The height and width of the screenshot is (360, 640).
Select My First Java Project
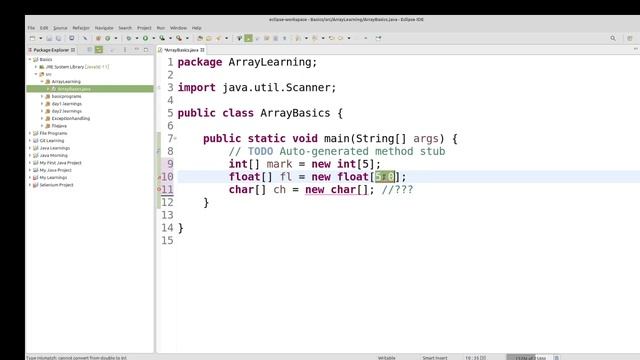point(60,162)
